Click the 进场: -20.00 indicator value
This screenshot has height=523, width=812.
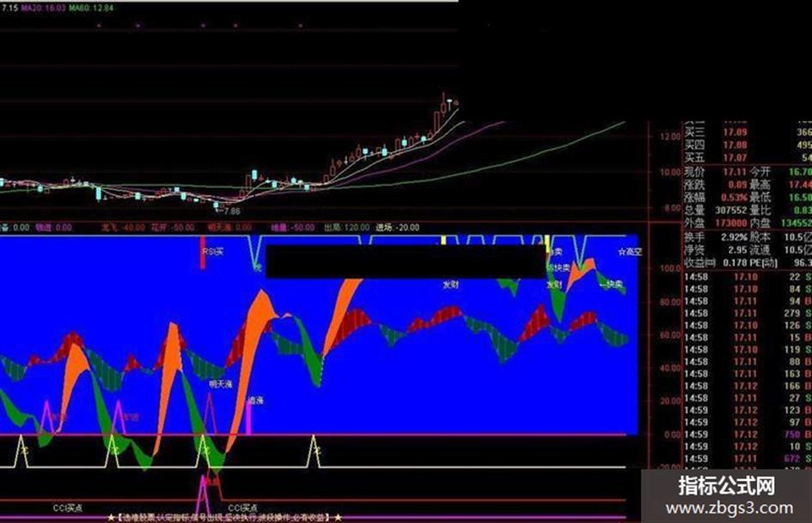[398, 228]
